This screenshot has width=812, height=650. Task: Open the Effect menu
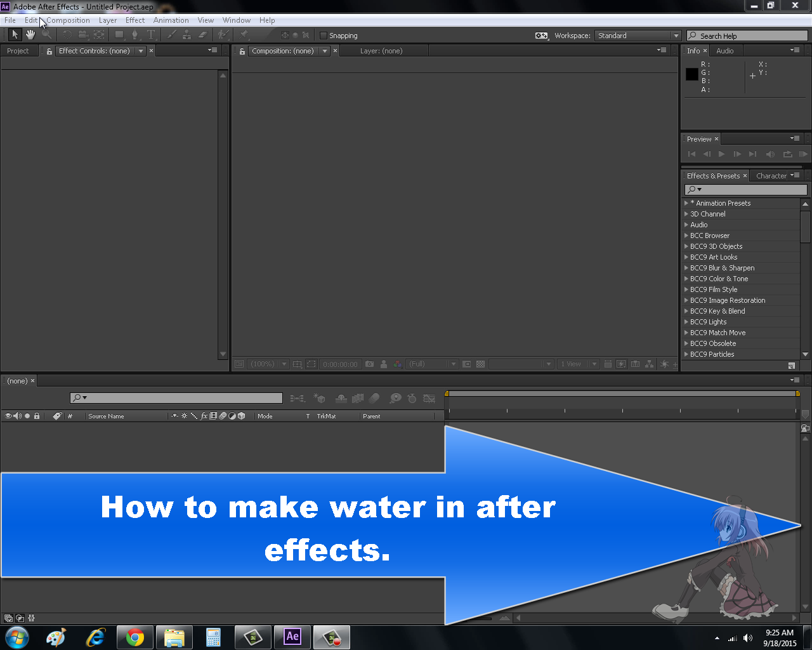135,20
